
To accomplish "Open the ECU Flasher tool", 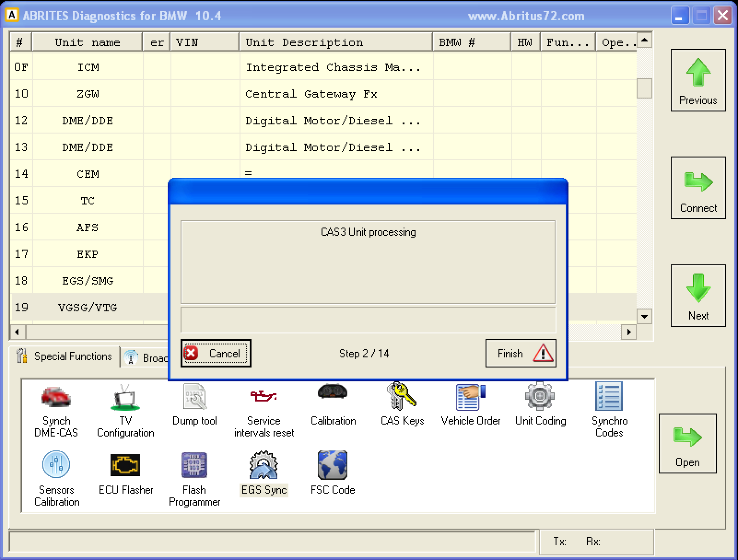I will (x=126, y=474).
